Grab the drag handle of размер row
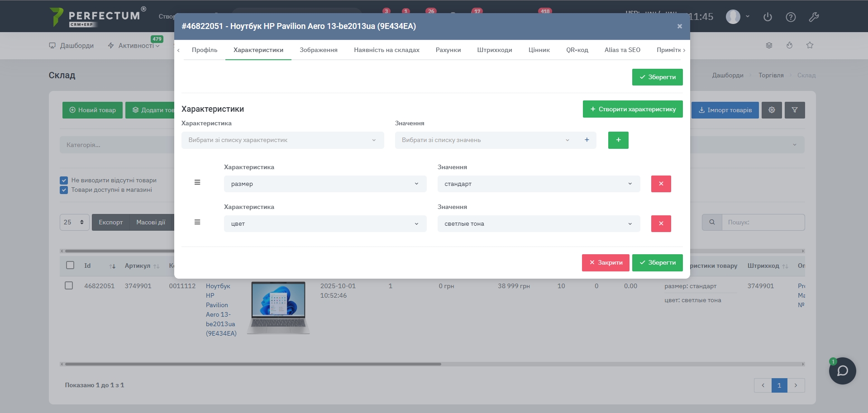Screen dimensions: 868x413 (197, 182)
